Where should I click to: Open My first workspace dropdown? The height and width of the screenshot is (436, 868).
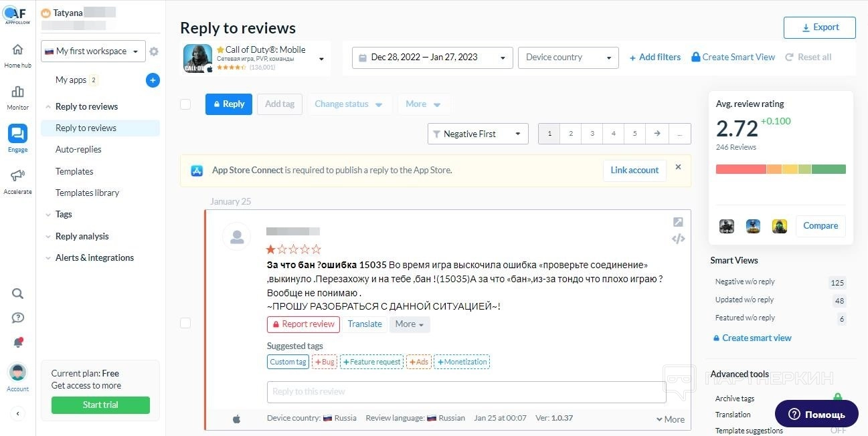coord(93,51)
